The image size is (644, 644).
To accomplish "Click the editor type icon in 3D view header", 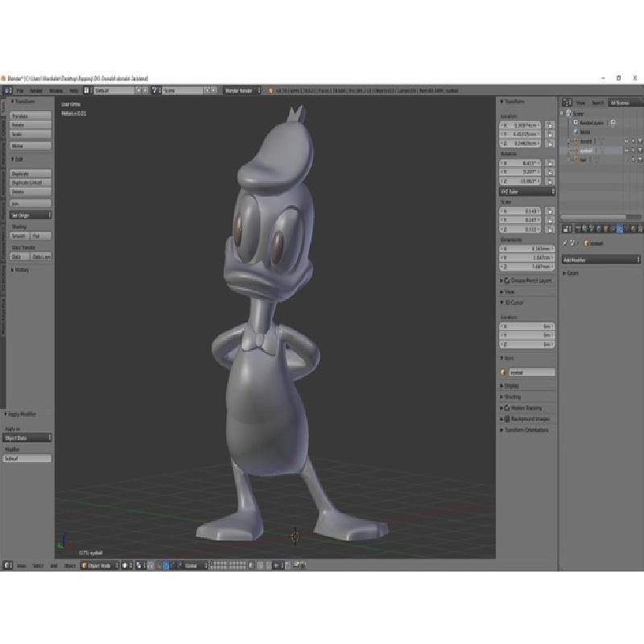I will point(9,566).
